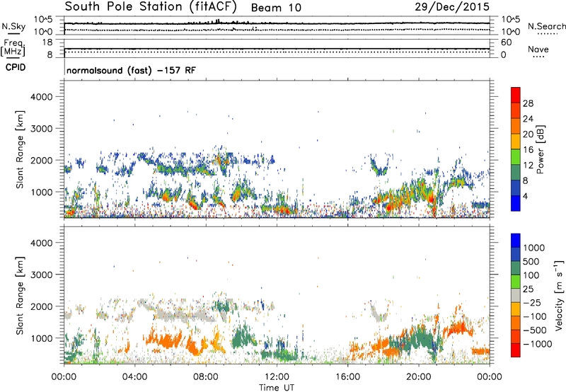Screen dimensions: 566x392
Task: Click the 'Velocity [m s⁻¹]' color bar label
Action: (559, 295)
